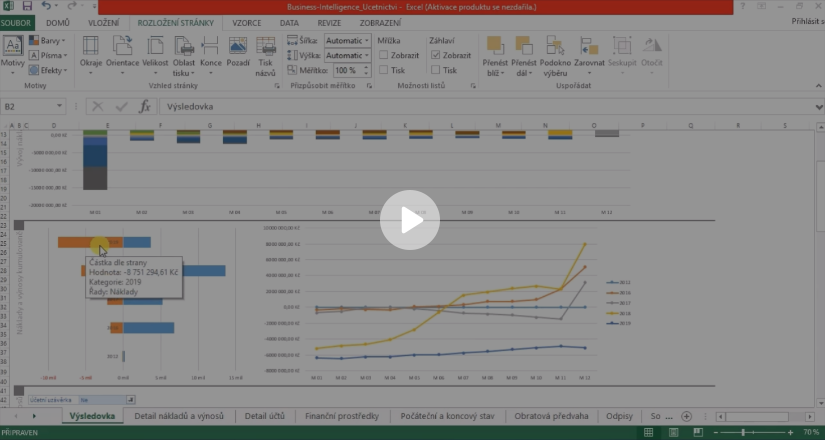Select the Odpisy sheet tab
825x440 pixels.
click(619, 416)
